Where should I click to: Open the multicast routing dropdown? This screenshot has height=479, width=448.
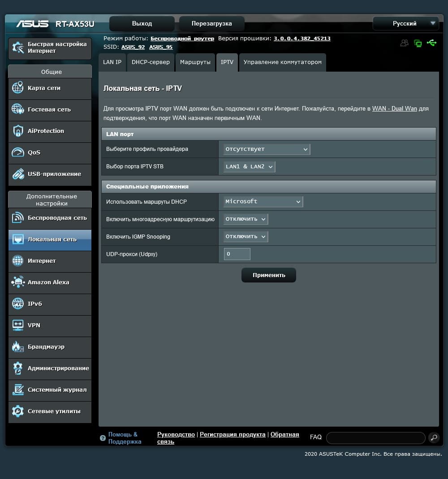(x=246, y=219)
